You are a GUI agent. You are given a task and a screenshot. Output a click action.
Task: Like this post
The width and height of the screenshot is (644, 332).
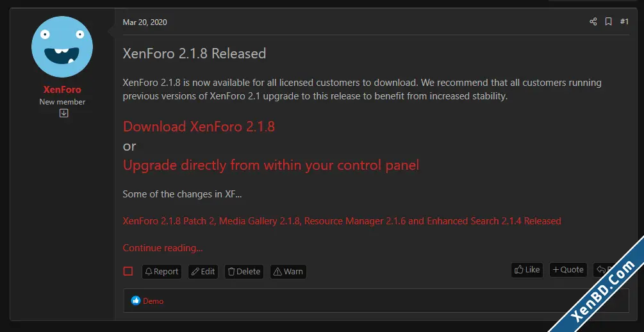click(527, 270)
